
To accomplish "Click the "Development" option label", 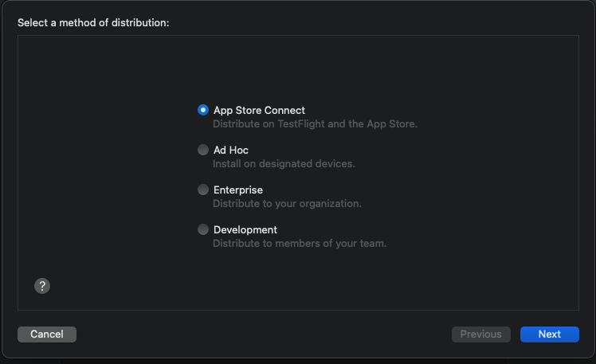I will pyautogui.click(x=245, y=229).
